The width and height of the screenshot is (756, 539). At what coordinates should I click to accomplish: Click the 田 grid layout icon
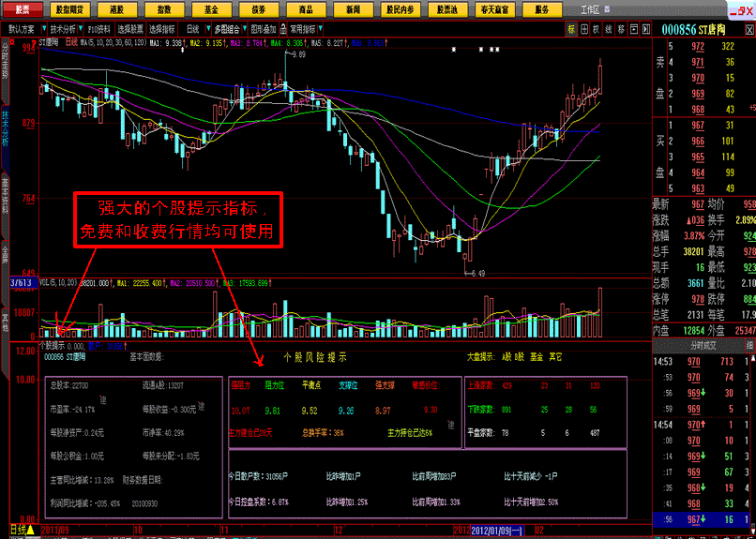[584, 29]
